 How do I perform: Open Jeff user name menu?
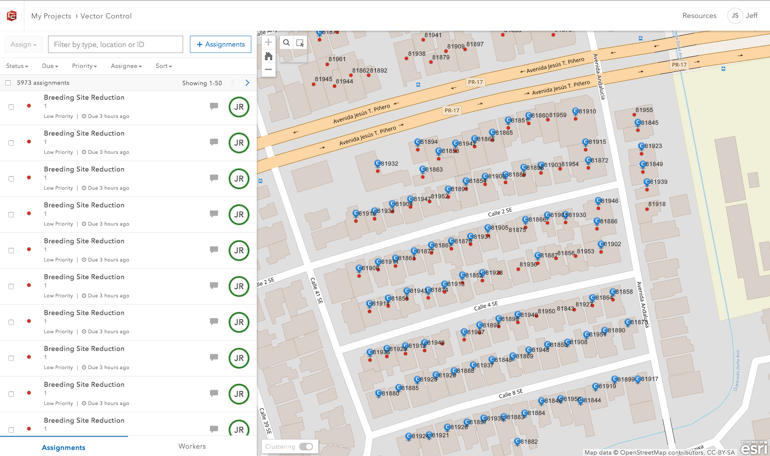click(x=752, y=16)
